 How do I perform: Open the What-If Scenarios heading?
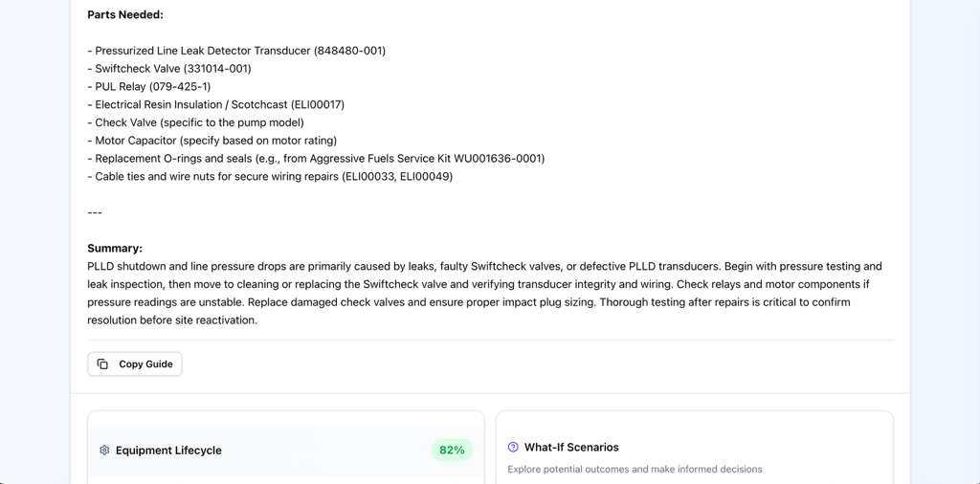point(571,447)
